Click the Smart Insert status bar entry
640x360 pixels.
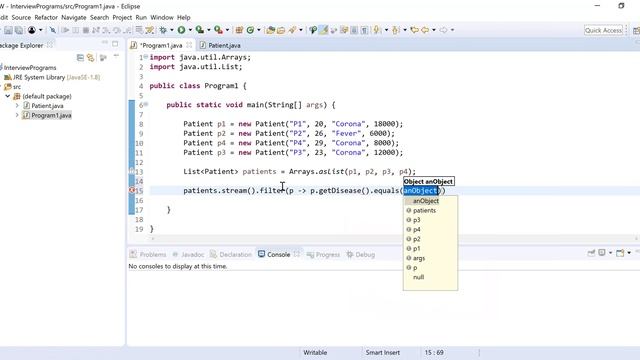tap(382, 352)
